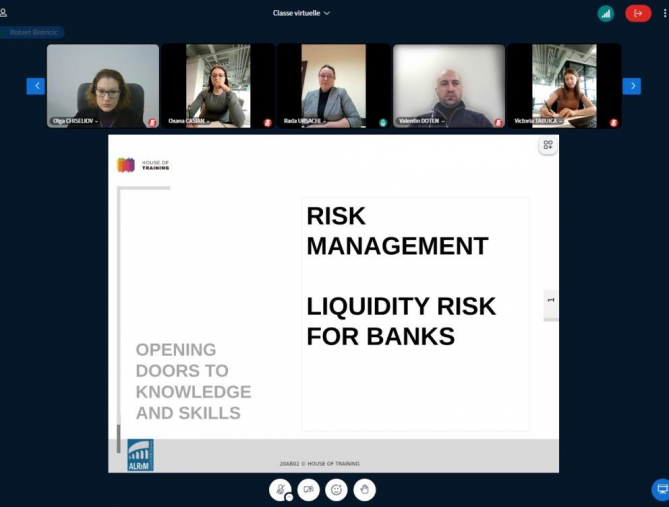The width and height of the screenshot is (669, 507).
Task: Toggle the microphone mute button
Action: tap(281, 490)
